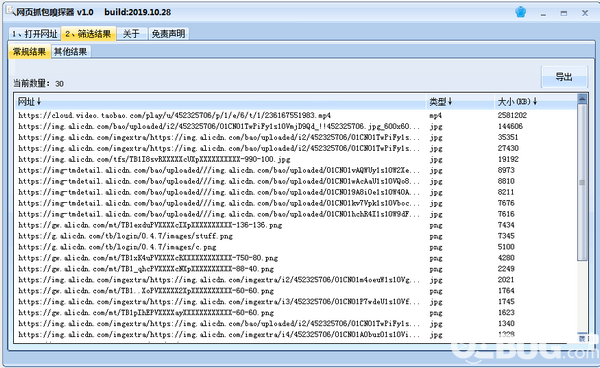Select the row with size 8973
Image resolution: width=600 pixels, height=368 pixels.
coord(295,170)
